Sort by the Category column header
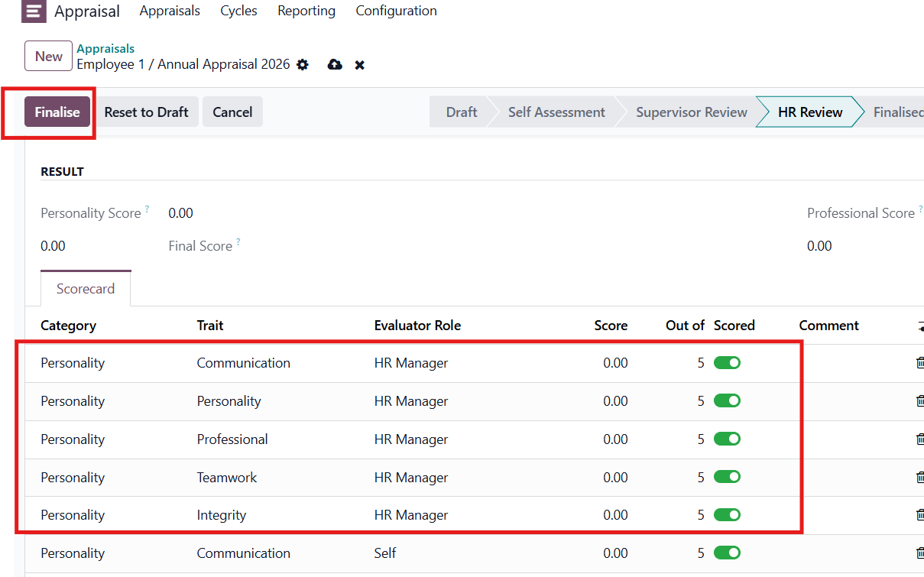Viewport: 924px width, 577px height. (x=68, y=326)
